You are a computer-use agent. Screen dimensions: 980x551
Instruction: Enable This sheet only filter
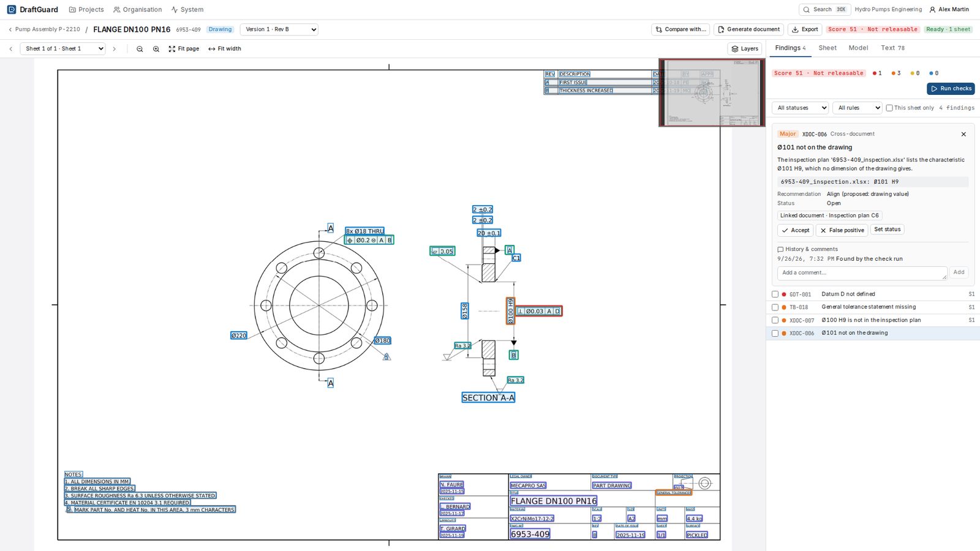pos(889,108)
